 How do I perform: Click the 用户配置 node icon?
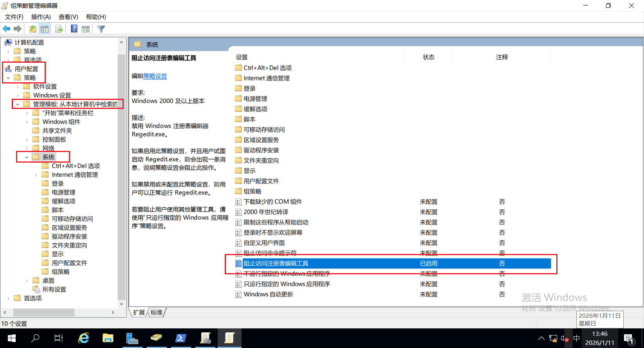(8, 69)
